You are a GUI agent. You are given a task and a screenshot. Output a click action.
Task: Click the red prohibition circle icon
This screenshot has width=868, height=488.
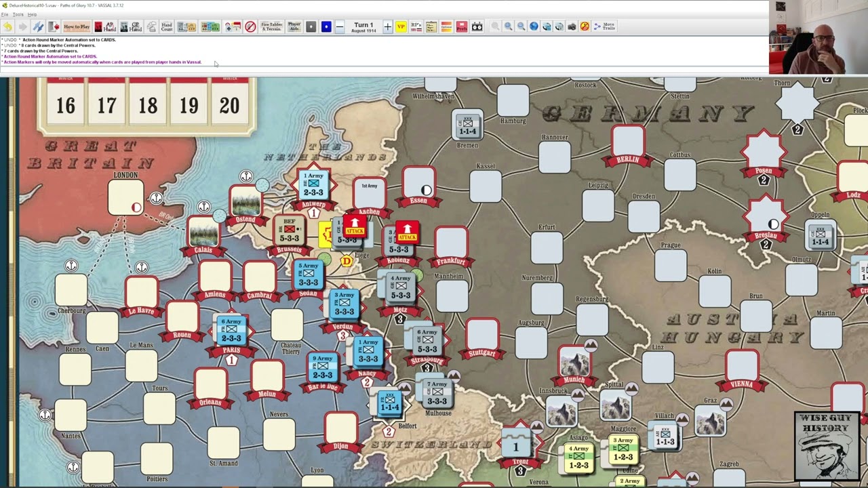(250, 26)
